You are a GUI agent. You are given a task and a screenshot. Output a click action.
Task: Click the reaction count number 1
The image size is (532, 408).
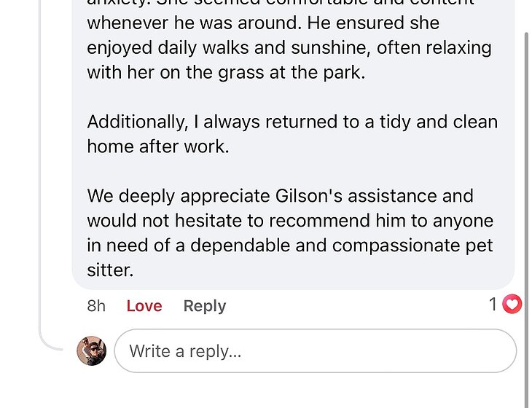click(493, 305)
